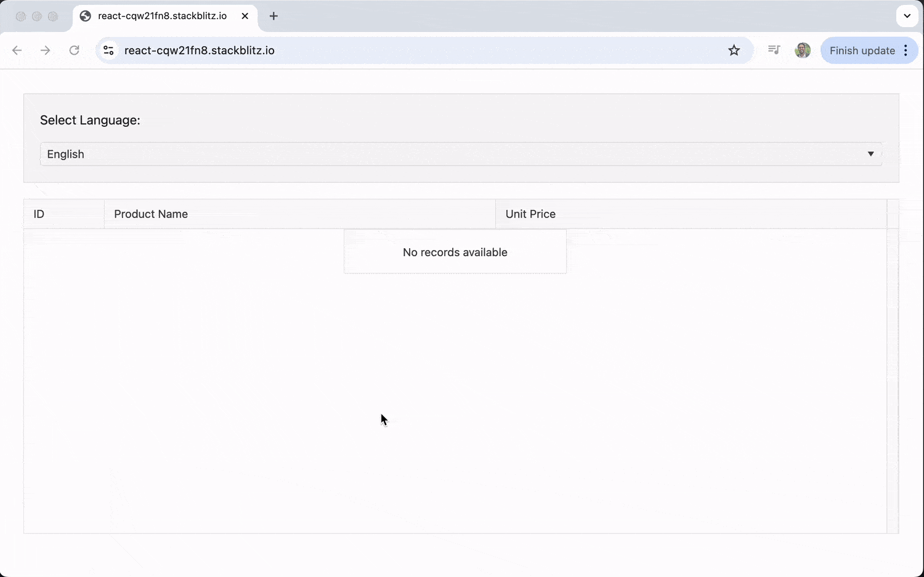
Task: Click the No records available message
Action: pyautogui.click(x=455, y=252)
